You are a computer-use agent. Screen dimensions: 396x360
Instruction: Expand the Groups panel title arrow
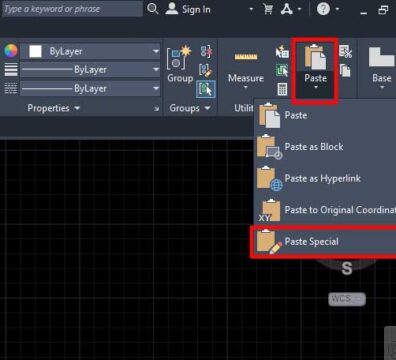(x=207, y=108)
